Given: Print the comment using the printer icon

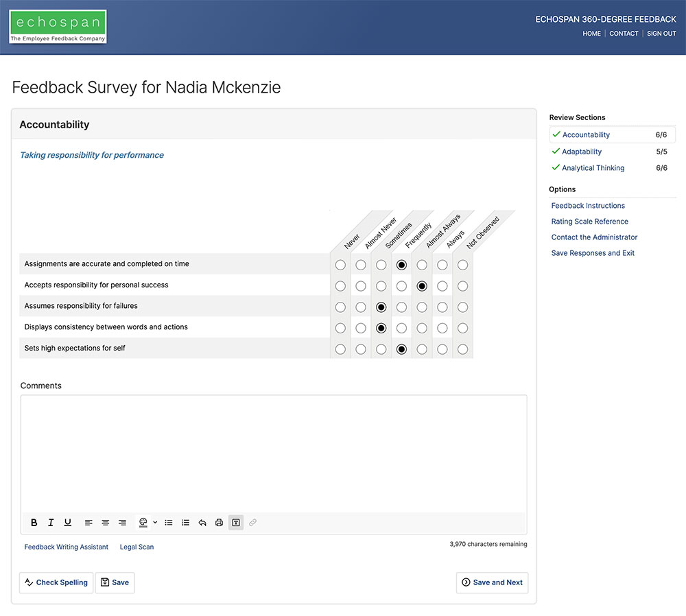Looking at the screenshot, I should coord(219,523).
